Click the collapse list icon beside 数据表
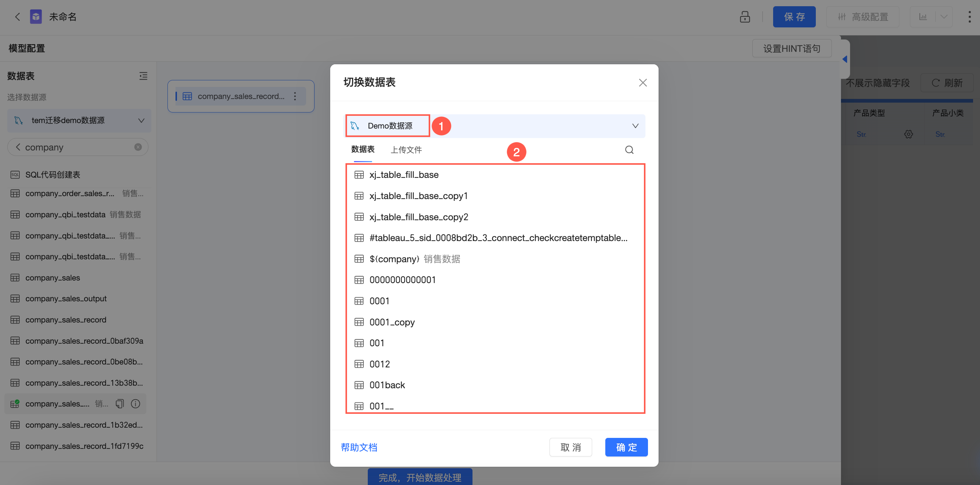The width and height of the screenshot is (980, 485). (143, 76)
